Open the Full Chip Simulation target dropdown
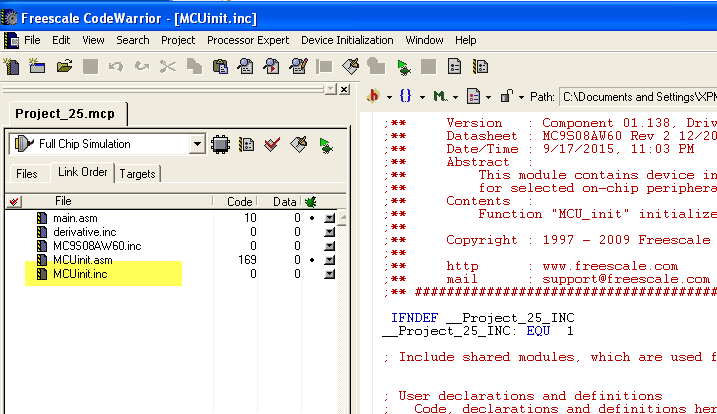Image resolution: width=717 pixels, height=414 pixels. point(197,144)
